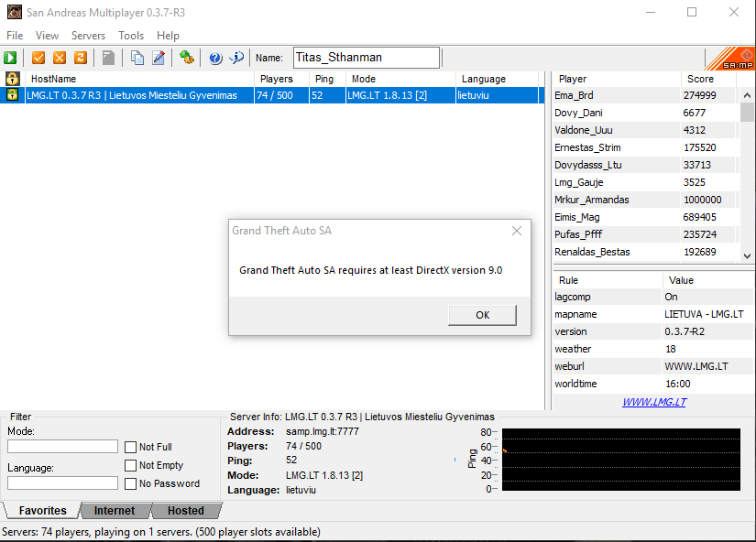
Task: Click the Language filter input field
Action: coord(62,482)
